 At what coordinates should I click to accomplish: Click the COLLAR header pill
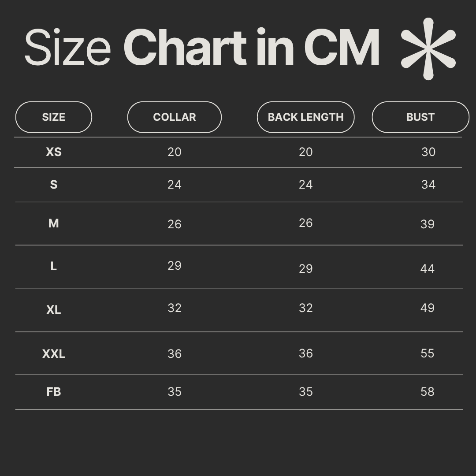point(175,117)
